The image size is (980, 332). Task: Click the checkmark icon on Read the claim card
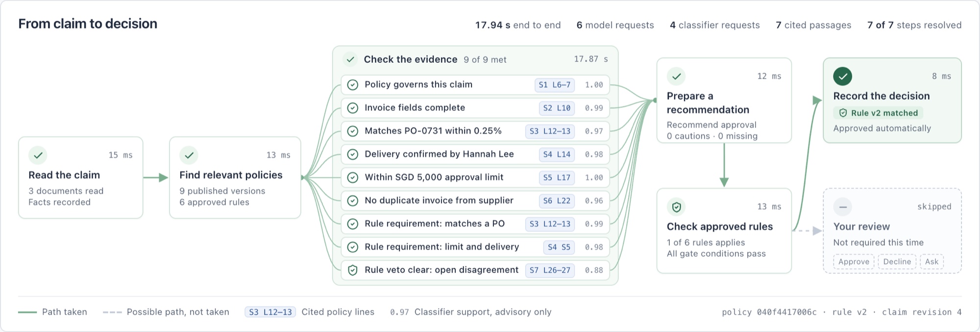[38, 155]
